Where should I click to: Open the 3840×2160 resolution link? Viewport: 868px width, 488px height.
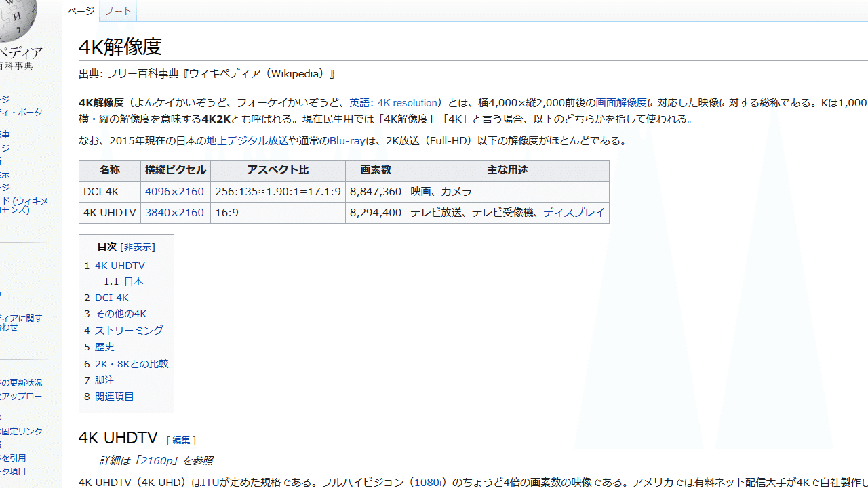tap(174, 212)
